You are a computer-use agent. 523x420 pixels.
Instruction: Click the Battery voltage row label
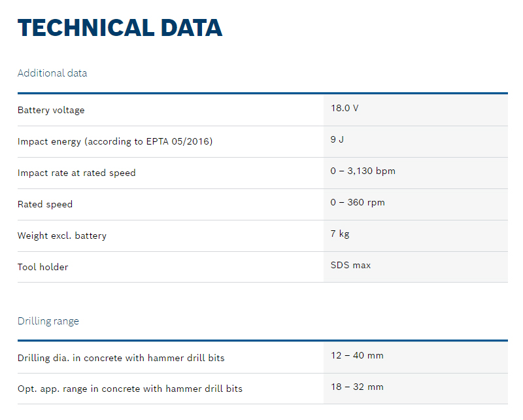tap(51, 110)
